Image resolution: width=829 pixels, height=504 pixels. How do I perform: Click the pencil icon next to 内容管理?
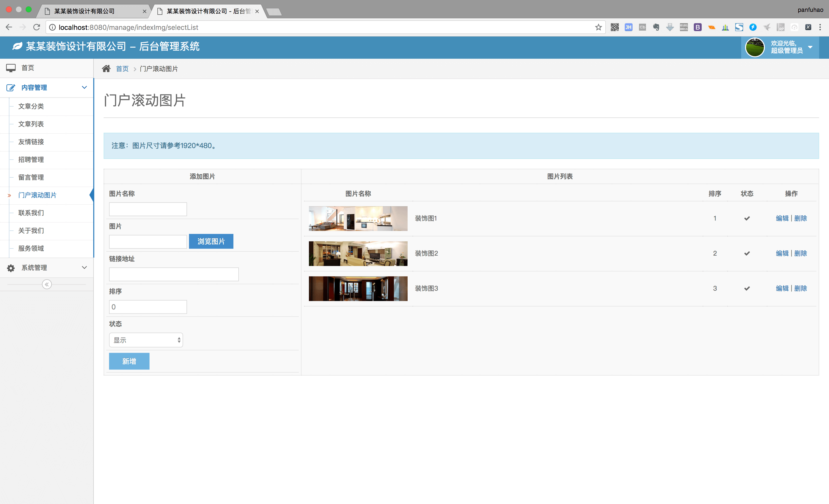point(11,88)
